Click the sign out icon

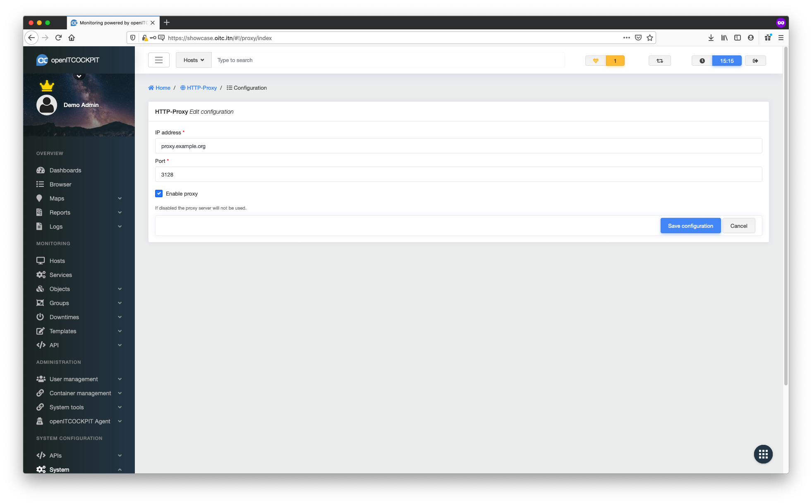coord(755,61)
